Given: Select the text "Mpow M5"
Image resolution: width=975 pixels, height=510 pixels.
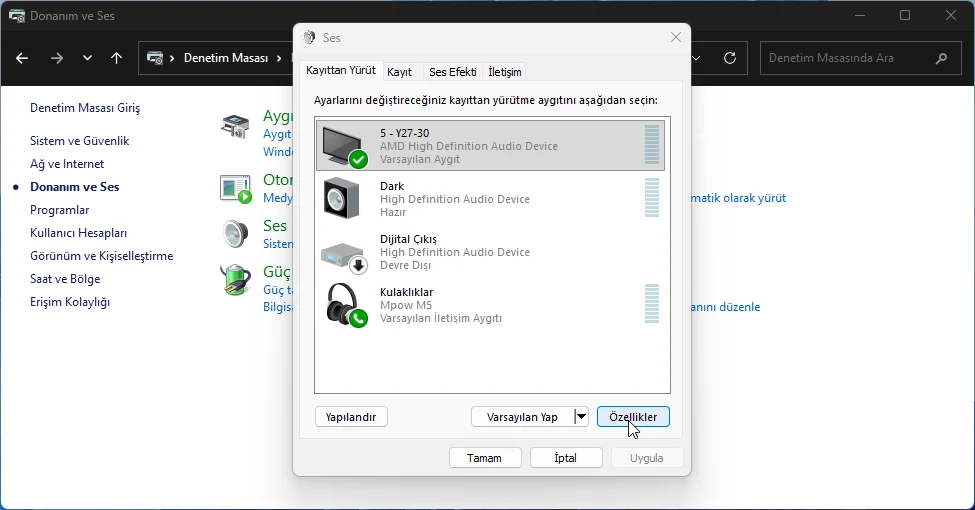Looking at the screenshot, I should pos(406,305).
